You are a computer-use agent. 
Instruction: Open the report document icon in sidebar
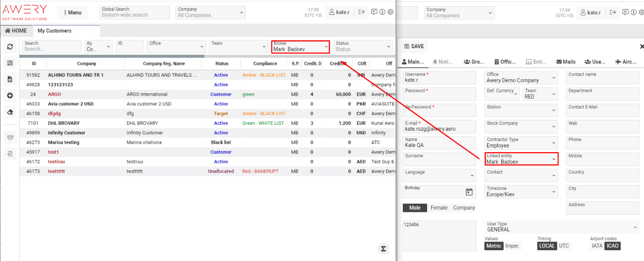[9, 79]
